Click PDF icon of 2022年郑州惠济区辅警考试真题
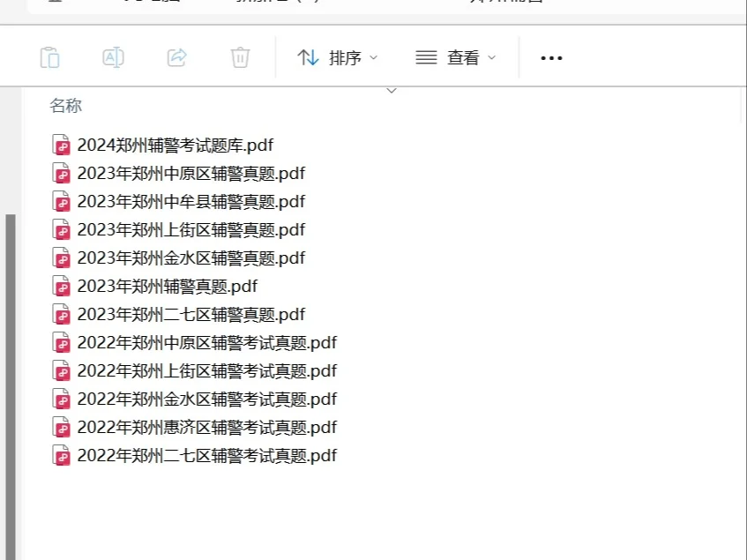 point(62,427)
